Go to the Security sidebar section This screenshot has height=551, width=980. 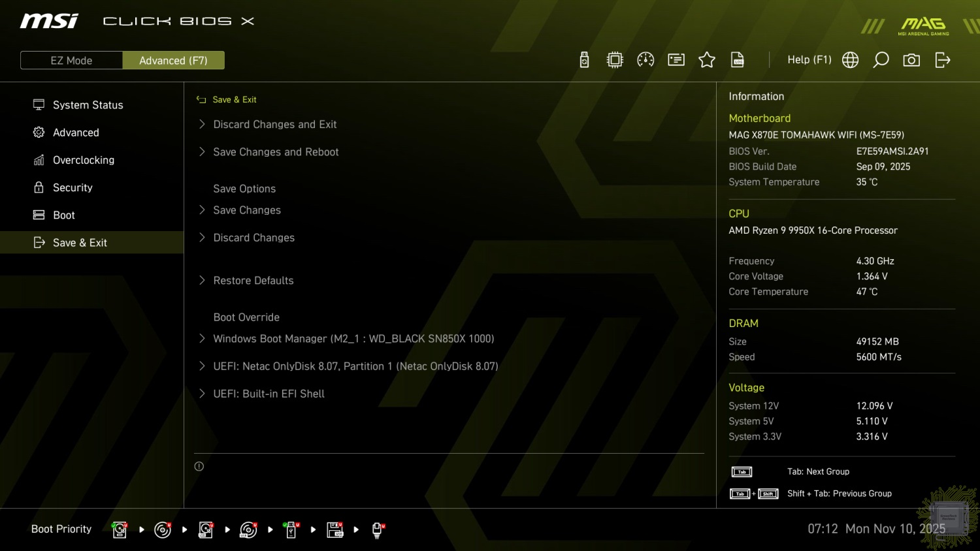[x=73, y=187]
